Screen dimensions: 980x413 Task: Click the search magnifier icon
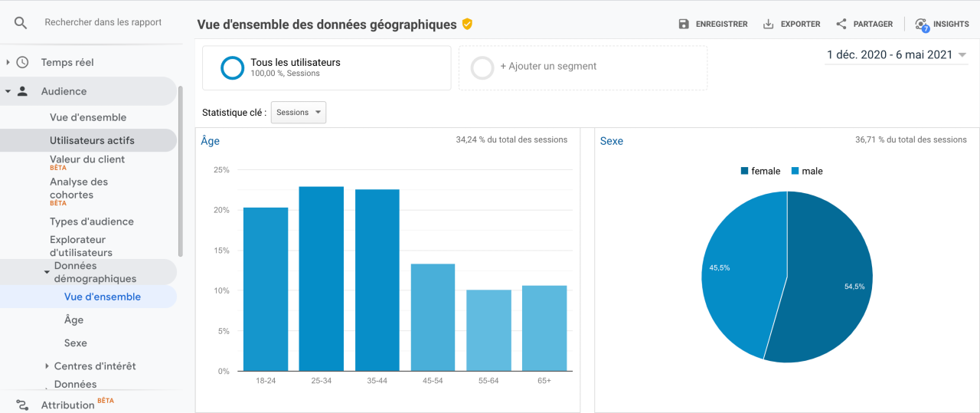pos(21,23)
